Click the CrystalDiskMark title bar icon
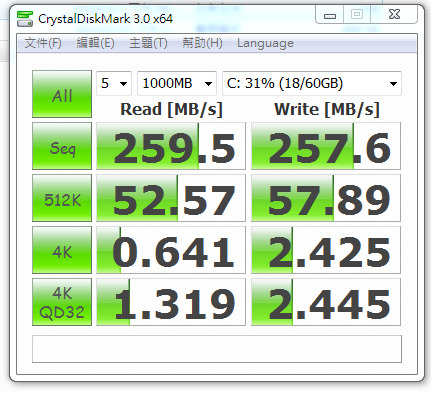Screen dimensions: 431x393 click(25, 19)
